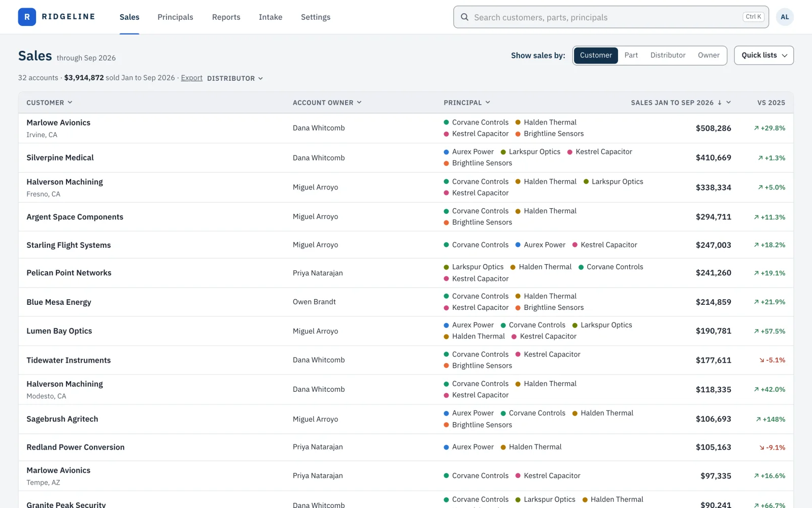Show sales by Part
The image size is (812, 508).
pos(631,55)
